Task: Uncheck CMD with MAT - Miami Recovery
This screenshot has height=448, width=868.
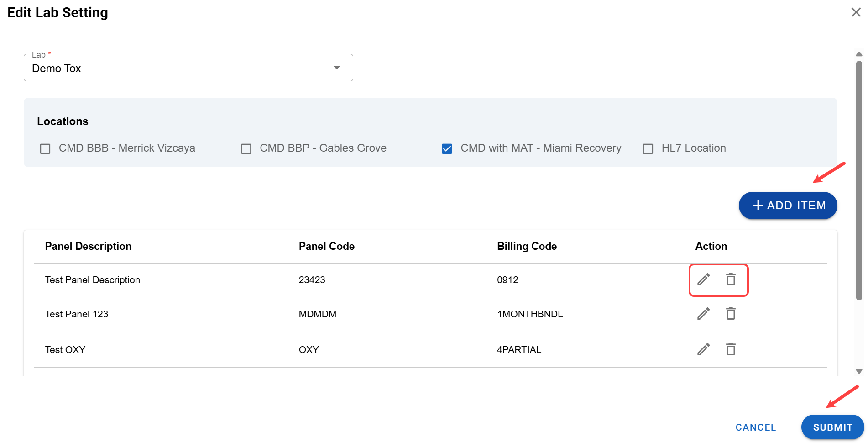Action: 447,149
